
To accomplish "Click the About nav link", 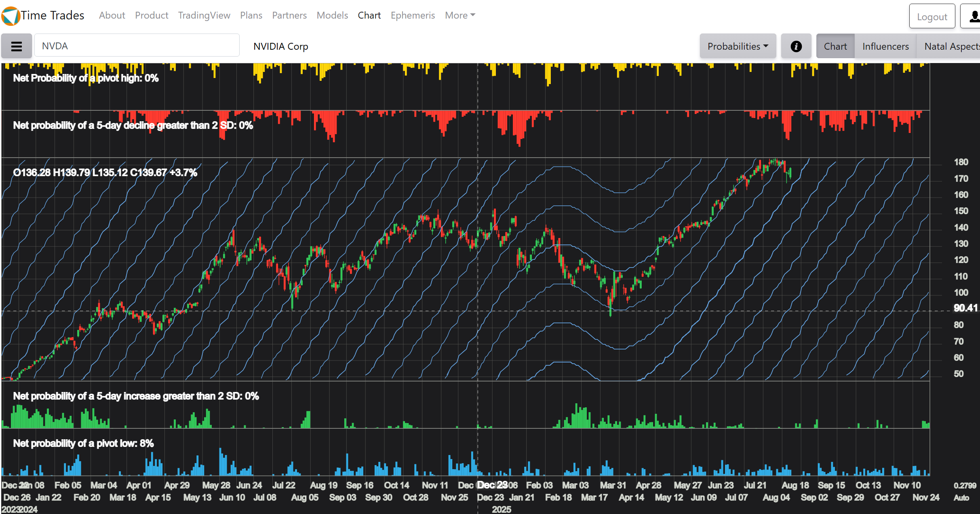I will [112, 15].
